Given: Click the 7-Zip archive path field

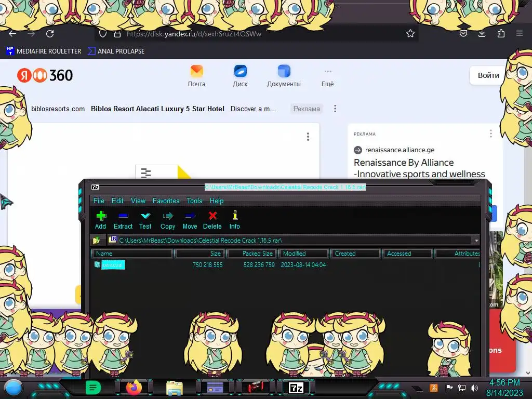Looking at the screenshot, I should (290, 240).
